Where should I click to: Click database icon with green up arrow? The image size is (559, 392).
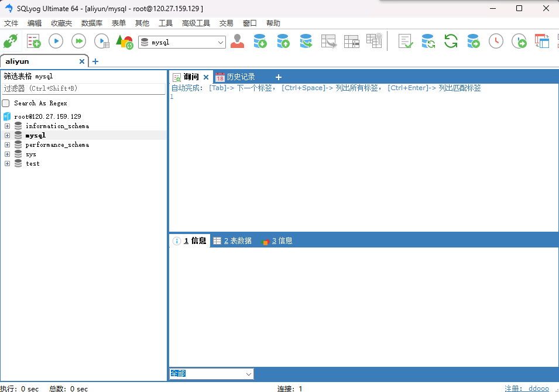283,42
